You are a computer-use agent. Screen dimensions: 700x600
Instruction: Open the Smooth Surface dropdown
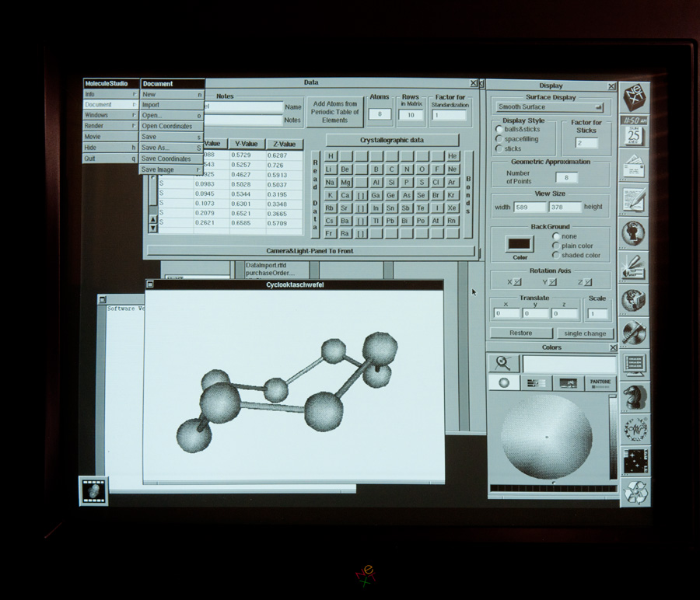click(551, 107)
